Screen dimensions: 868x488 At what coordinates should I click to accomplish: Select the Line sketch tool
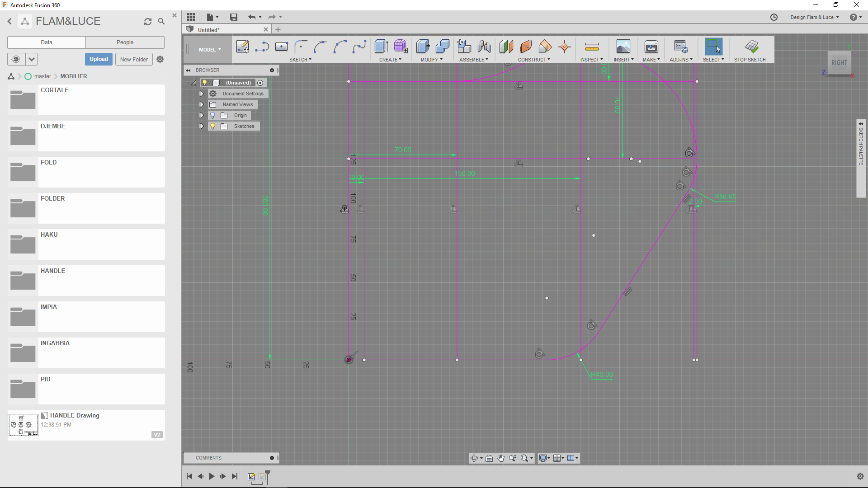(x=262, y=46)
